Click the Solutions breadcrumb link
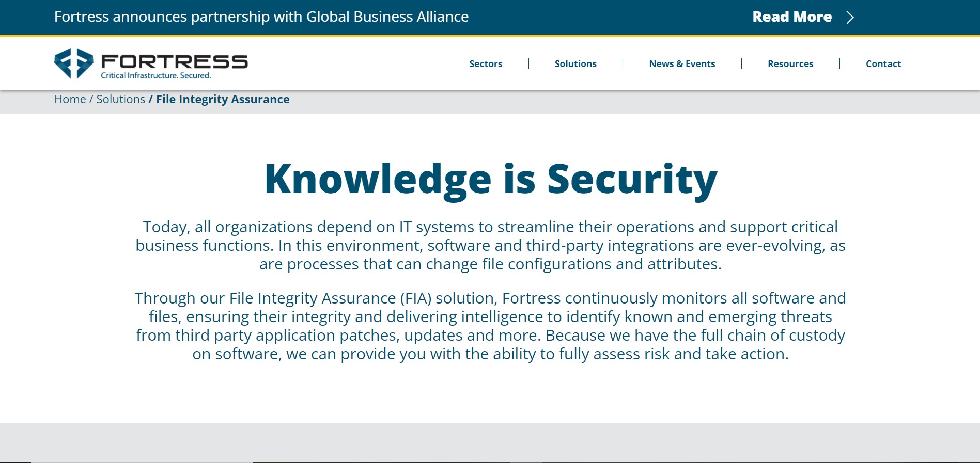Image resolution: width=980 pixels, height=463 pixels. pyautogui.click(x=121, y=99)
